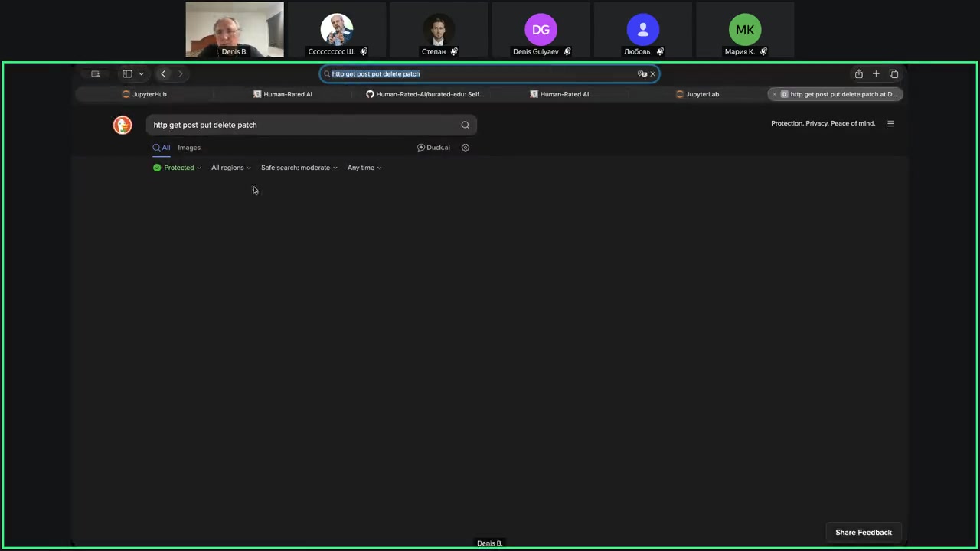Click the Share Feedback button

tap(863, 532)
